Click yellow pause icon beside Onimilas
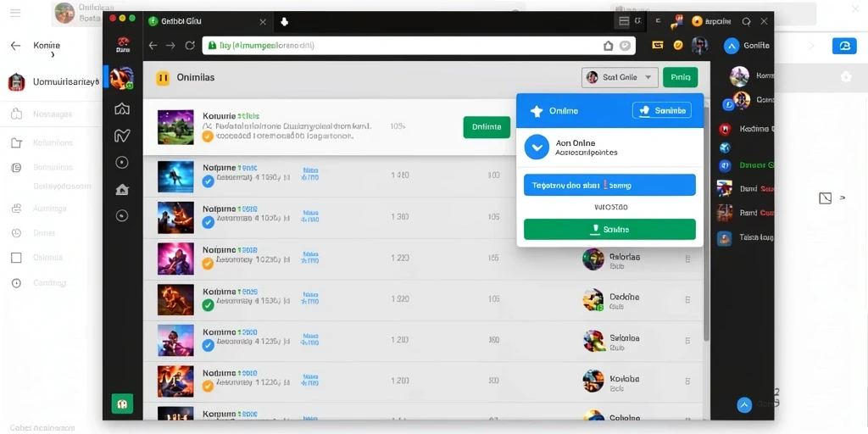Image resolution: width=868 pixels, height=434 pixels. point(163,78)
